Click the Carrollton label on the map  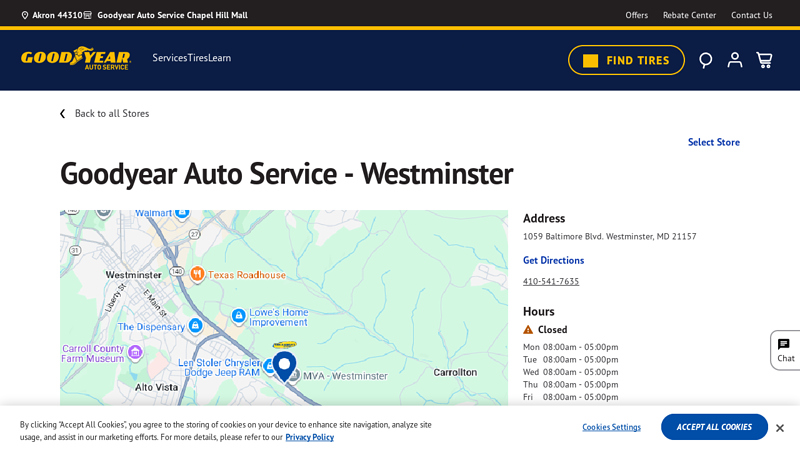tap(455, 372)
